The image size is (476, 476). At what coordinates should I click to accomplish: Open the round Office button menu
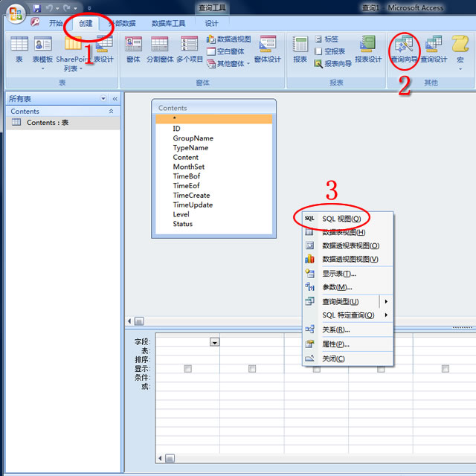pos(15,13)
